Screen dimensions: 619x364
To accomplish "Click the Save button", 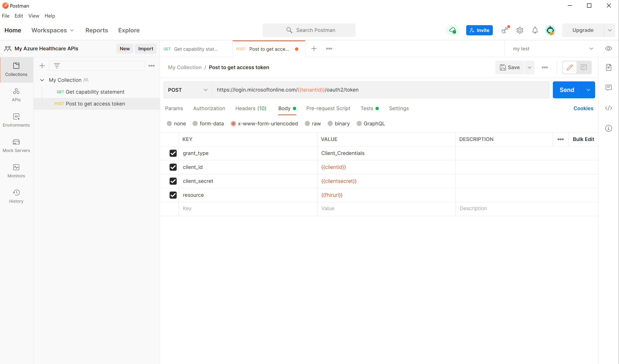I will (510, 67).
